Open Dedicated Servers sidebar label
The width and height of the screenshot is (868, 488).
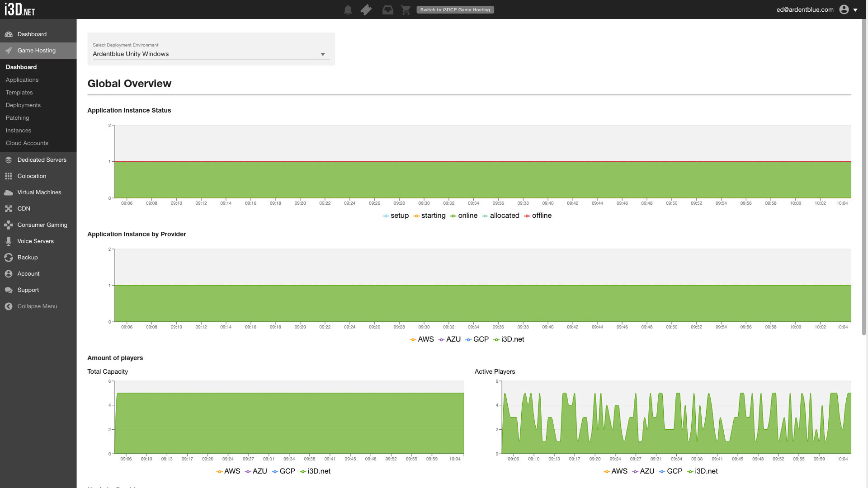[x=42, y=160]
